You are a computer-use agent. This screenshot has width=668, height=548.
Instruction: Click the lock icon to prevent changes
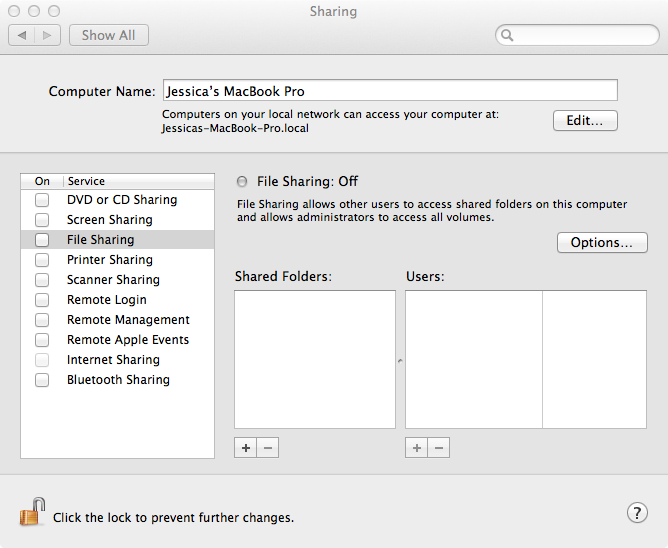32,514
